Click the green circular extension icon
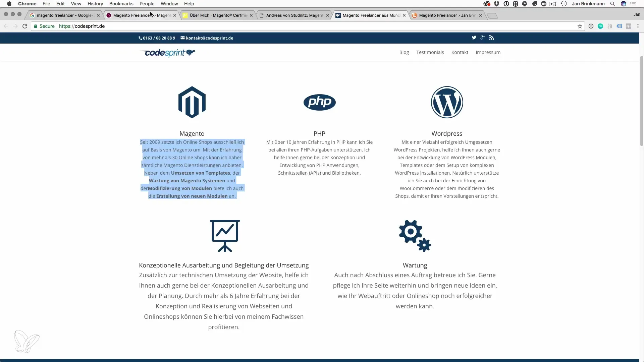Image resolution: width=644 pixels, height=362 pixels. click(600, 26)
